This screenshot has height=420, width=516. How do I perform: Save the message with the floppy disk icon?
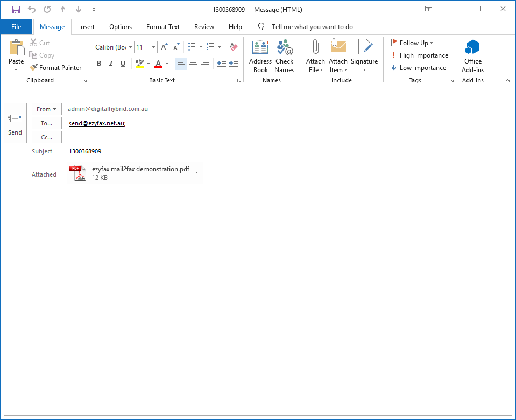click(16, 10)
